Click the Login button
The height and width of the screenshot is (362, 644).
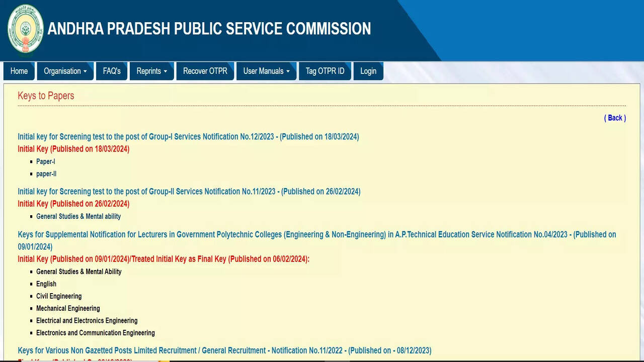(x=368, y=71)
